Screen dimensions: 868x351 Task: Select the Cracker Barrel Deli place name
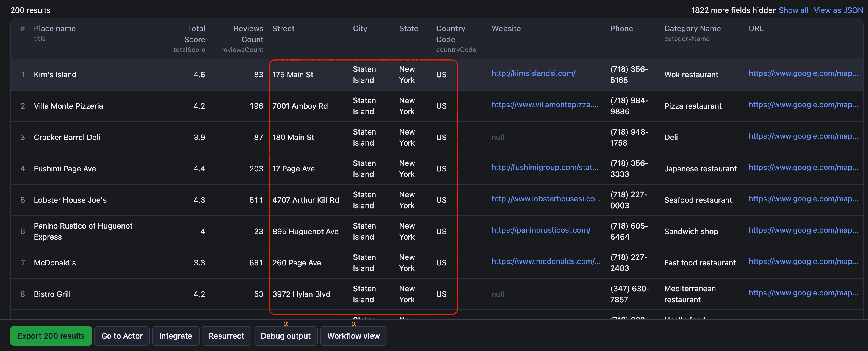[67, 137]
